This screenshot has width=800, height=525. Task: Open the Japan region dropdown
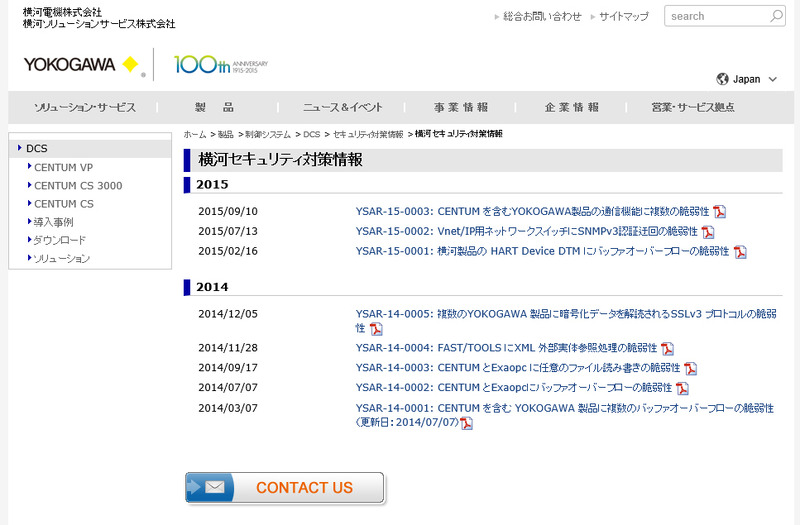tap(747, 79)
